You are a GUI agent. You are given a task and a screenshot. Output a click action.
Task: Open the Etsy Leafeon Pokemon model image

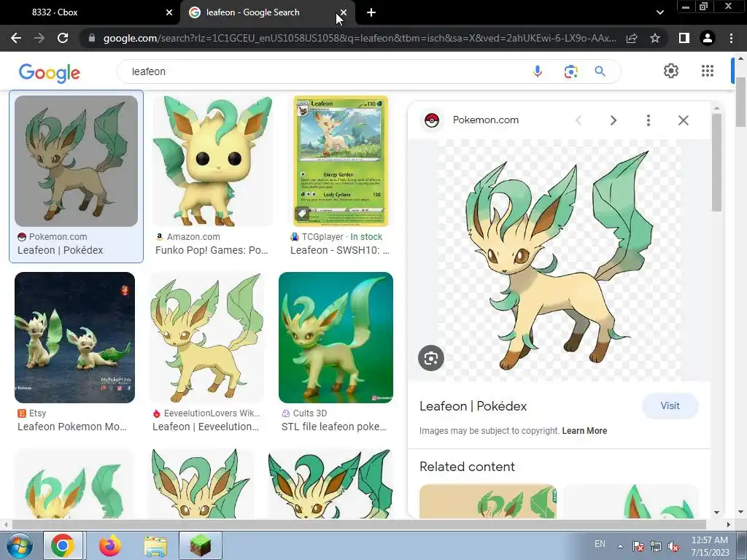75,338
